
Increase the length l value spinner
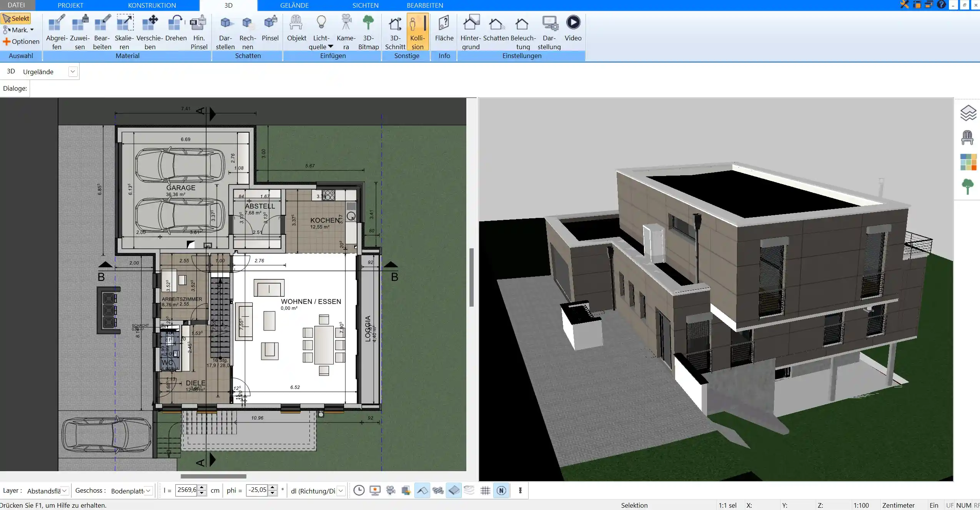[x=202, y=488]
